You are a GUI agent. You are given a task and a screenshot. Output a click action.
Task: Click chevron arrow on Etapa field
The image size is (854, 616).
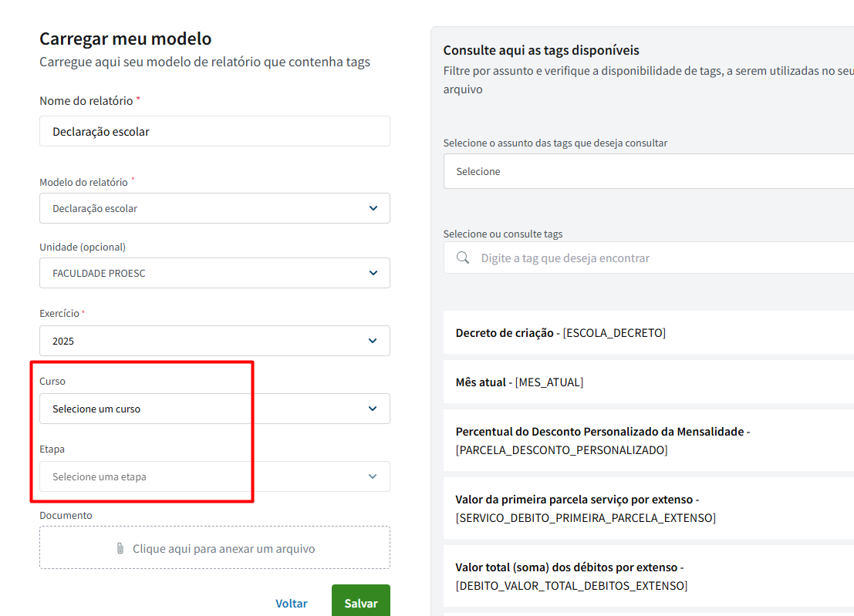coord(373,476)
